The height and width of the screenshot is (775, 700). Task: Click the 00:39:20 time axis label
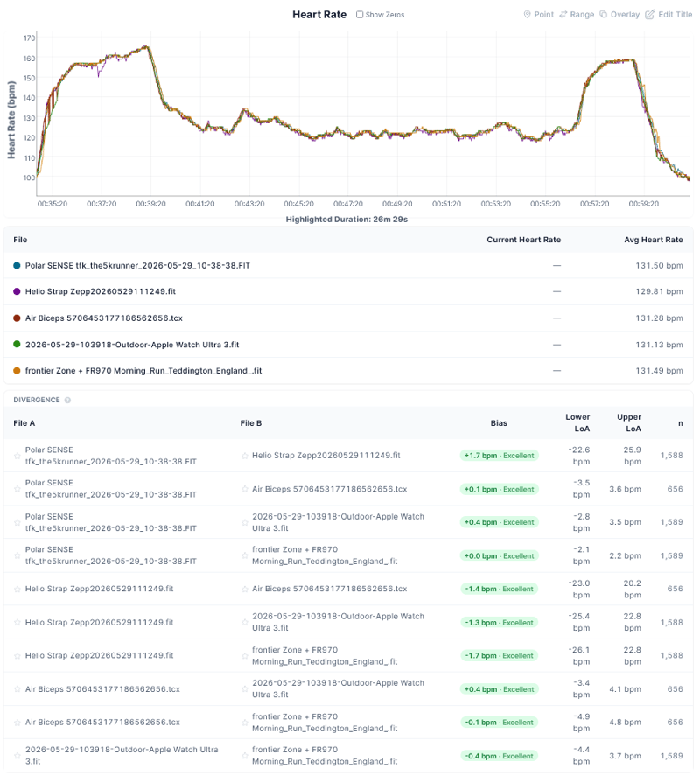click(150, 204)
